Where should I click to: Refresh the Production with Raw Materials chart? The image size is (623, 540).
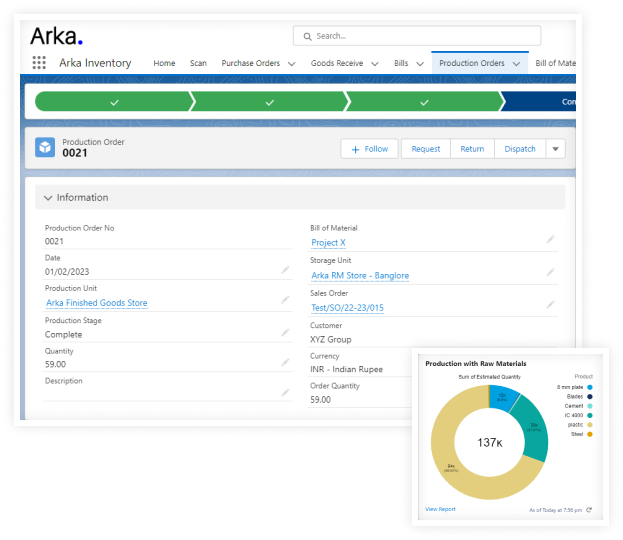[x=590, y=510]
